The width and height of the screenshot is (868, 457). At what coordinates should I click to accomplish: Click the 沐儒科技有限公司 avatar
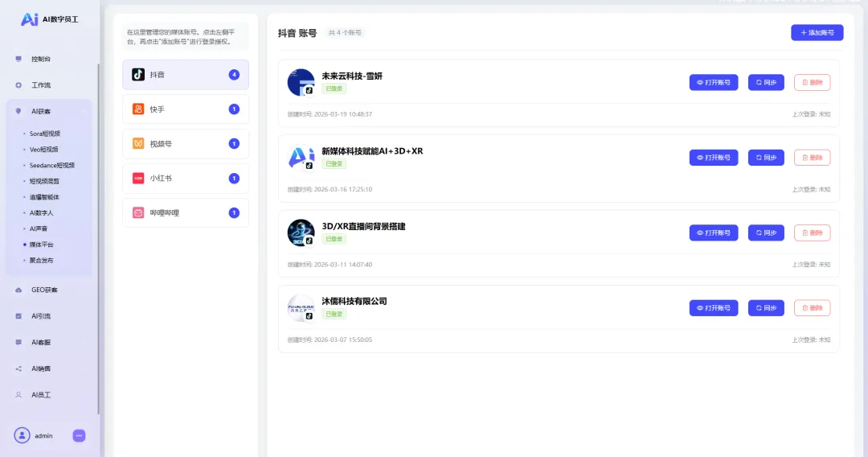(301, 308)
